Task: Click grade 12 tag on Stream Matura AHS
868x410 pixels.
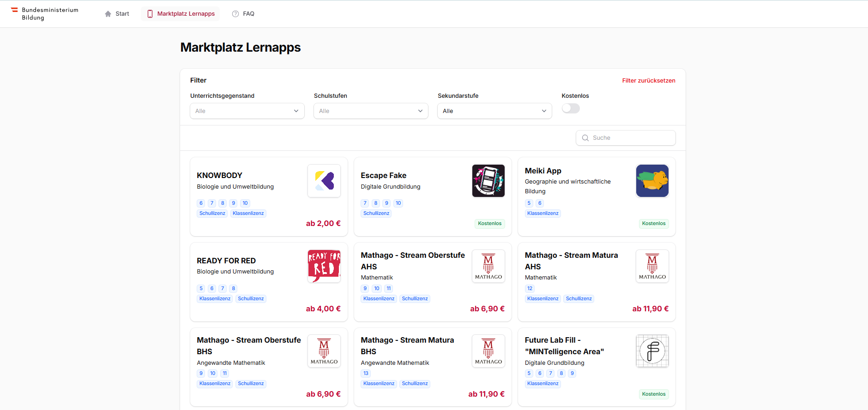Action: point(530,289)
